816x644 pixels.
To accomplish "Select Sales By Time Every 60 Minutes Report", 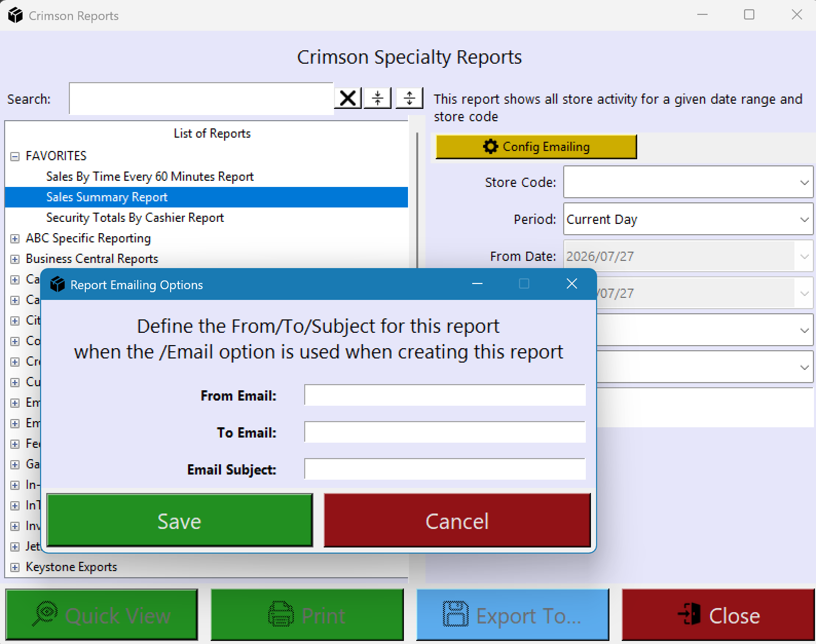I will click(x=150, y=177).
